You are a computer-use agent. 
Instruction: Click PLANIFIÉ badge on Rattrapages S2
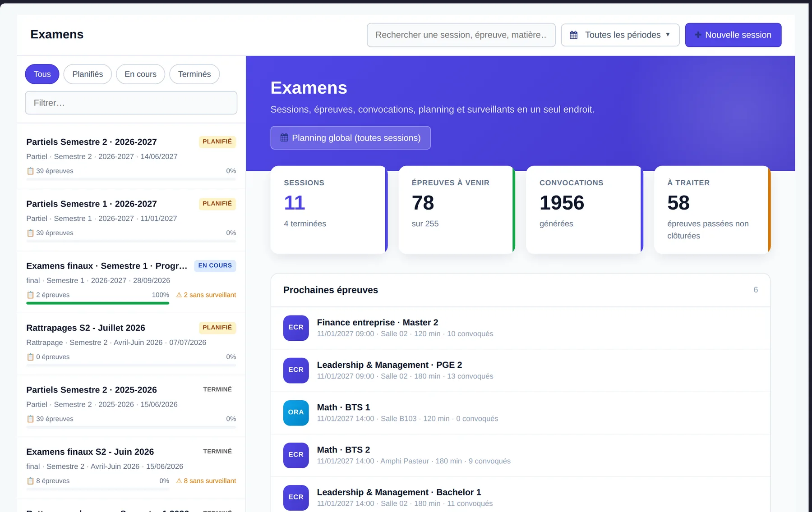pyautogui.click(x=217, y=327)
